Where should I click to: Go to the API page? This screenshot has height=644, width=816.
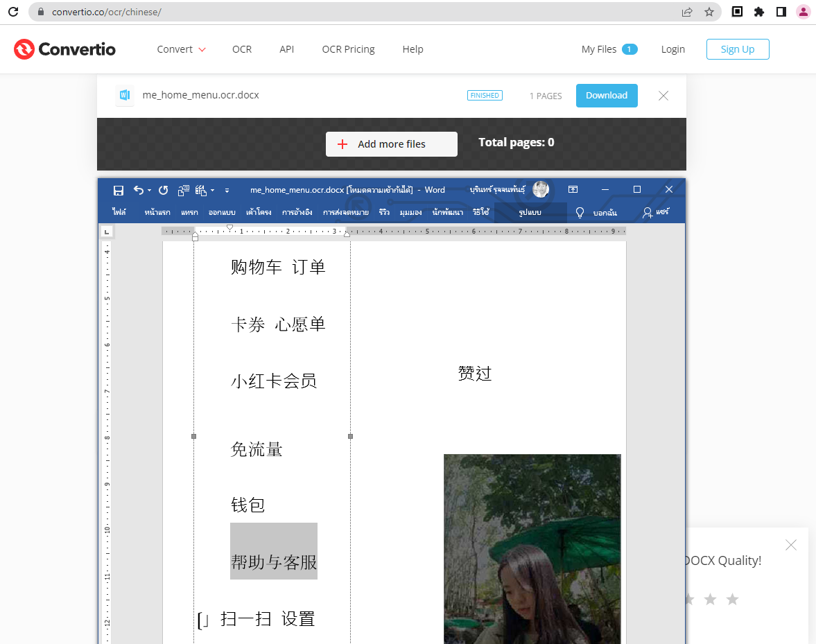pos(287,49)
